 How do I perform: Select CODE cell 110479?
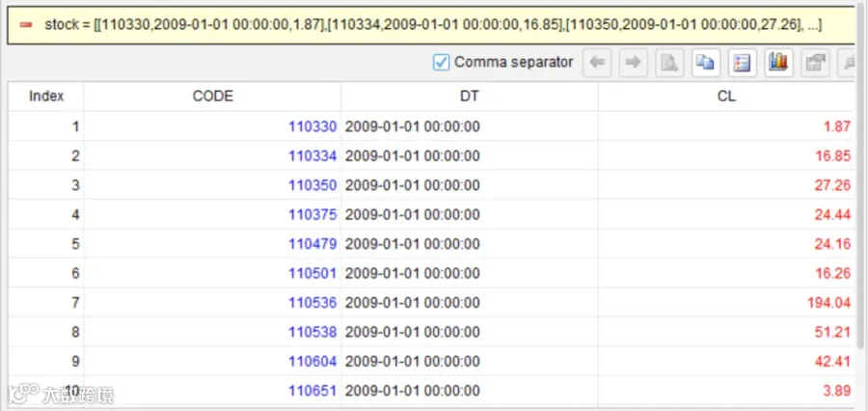point(312,244)
